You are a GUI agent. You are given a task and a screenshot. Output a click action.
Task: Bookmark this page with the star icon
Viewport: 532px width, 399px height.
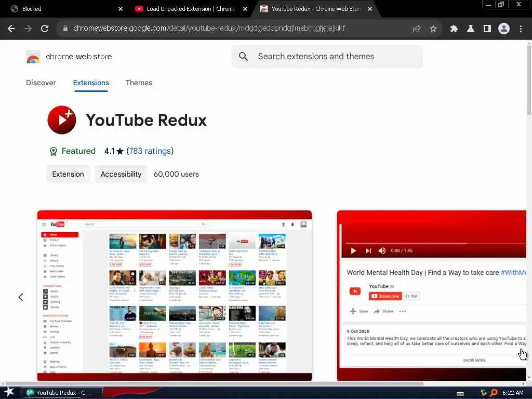[433, 29]
